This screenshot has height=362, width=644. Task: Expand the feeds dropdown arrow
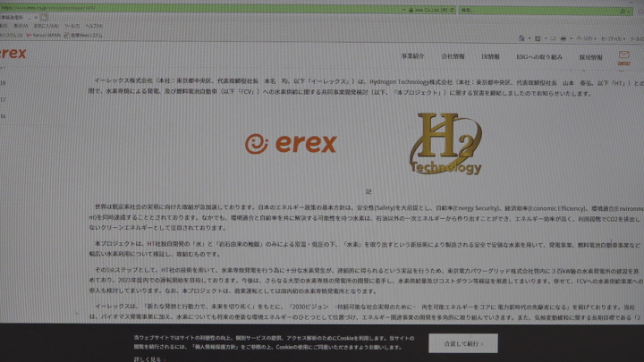[x=546, y=38]
